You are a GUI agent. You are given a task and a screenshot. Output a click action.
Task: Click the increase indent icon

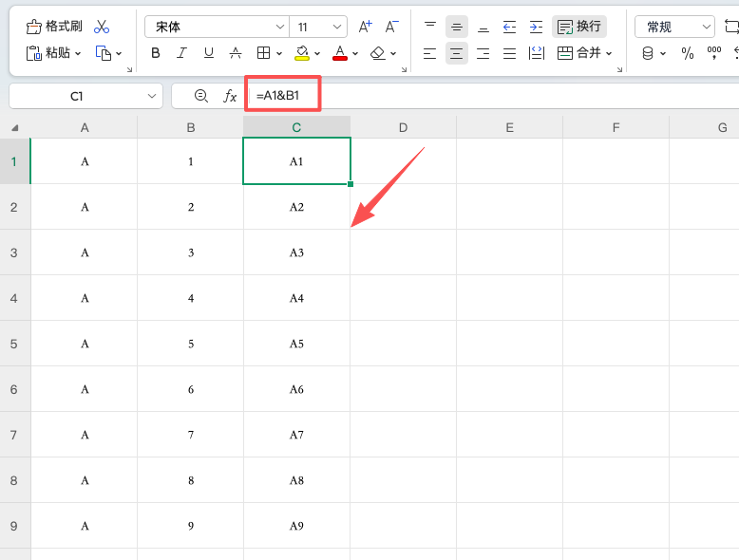536,27
